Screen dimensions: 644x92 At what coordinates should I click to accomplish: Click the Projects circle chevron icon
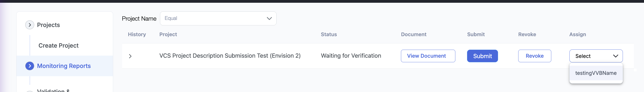pos(30,25)
